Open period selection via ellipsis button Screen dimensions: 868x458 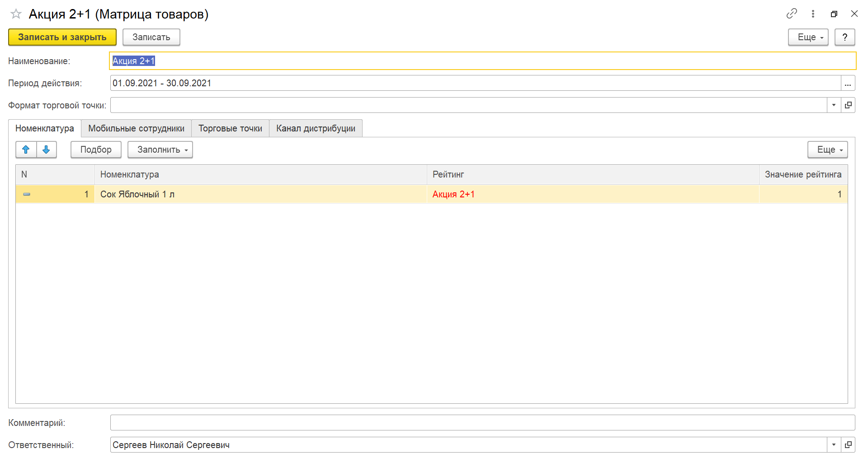point(848,83)
